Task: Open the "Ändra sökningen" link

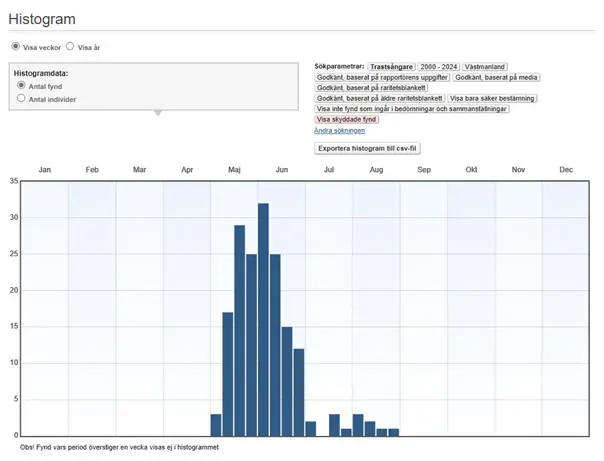Action: coord(339,131)
